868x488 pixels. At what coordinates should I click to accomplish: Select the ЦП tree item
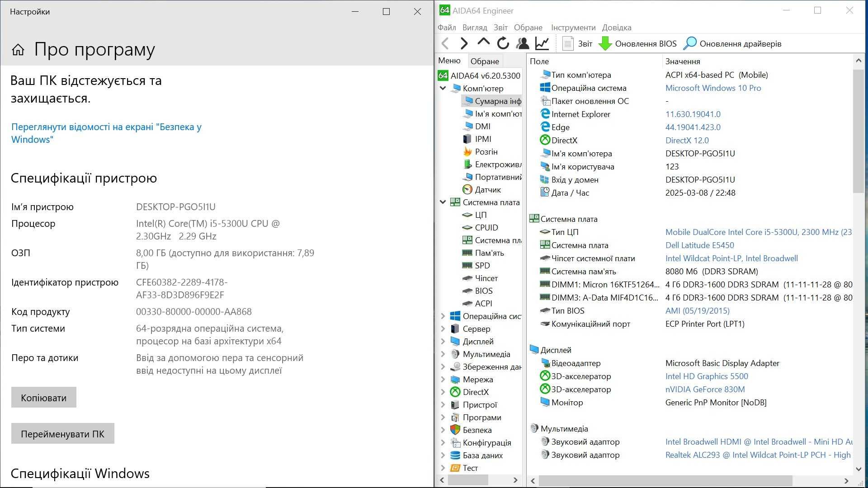(475, 215)
